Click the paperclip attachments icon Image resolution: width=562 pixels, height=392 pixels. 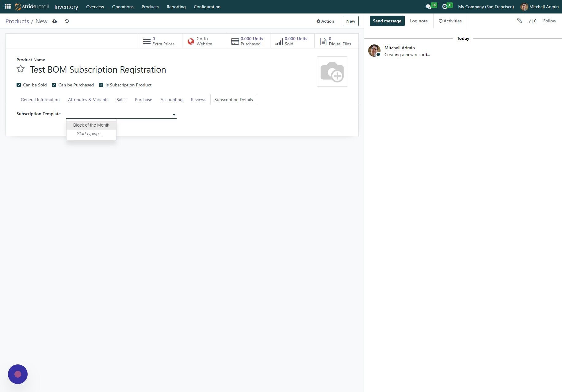tap(519, 21)
